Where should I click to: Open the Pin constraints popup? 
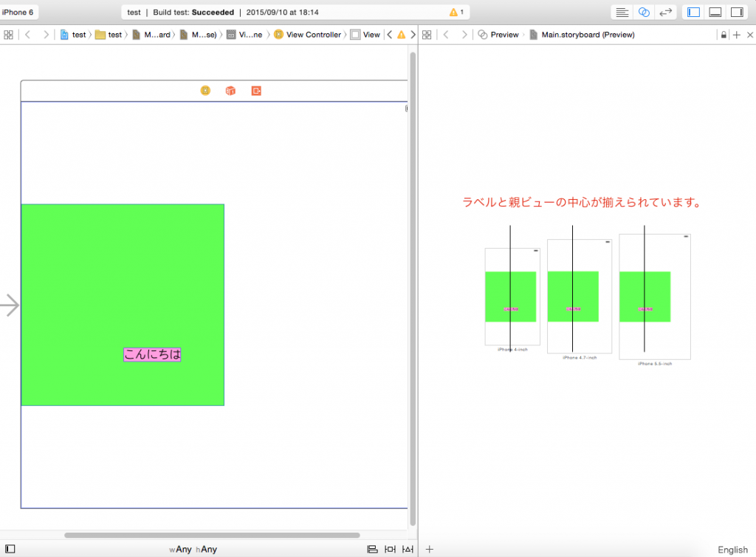tap(390, 549)
